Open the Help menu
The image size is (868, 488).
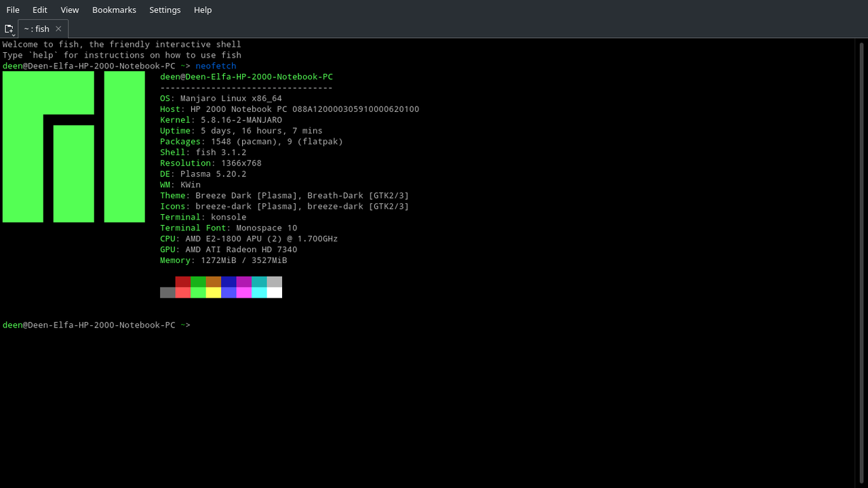[203, 9]
